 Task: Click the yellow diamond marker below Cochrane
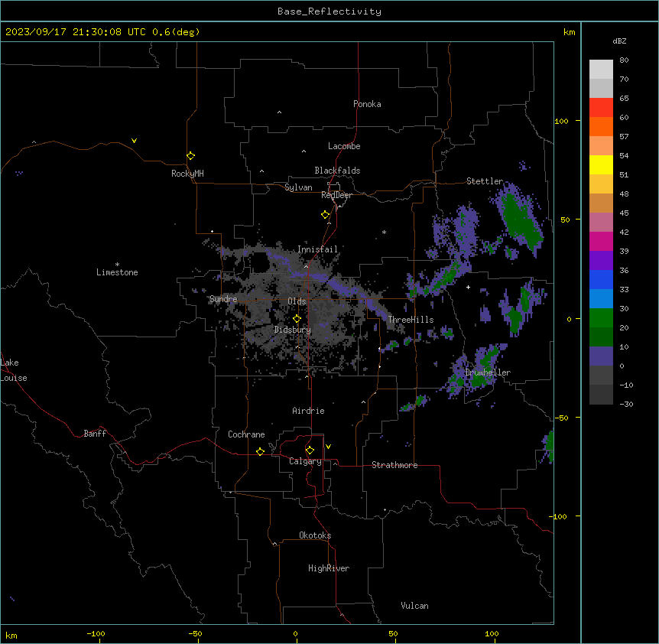tap(260, 451)
